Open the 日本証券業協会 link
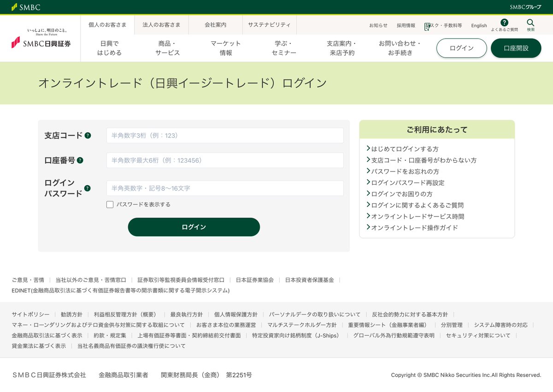This screenshot has height=392, width=553. click(255, 280)
